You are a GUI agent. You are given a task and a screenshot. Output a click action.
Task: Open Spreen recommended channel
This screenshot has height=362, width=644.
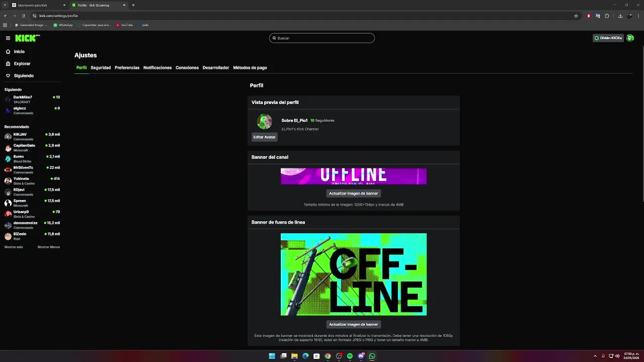point(32,203)
